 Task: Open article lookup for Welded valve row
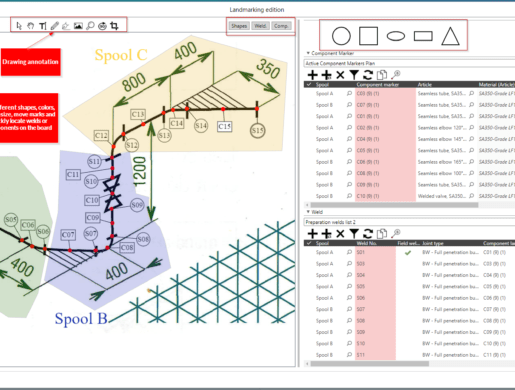pos(471,196)
